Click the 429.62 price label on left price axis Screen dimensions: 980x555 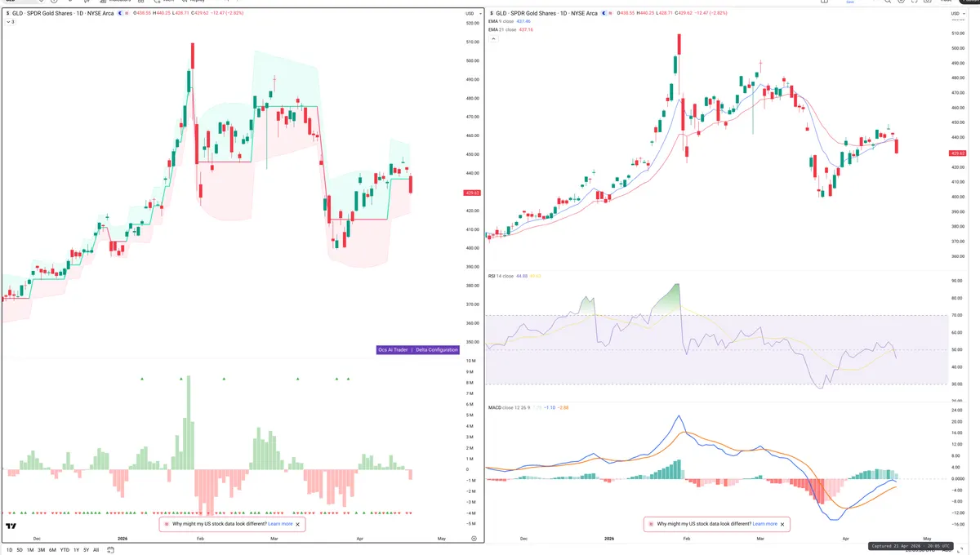point(471,193)
